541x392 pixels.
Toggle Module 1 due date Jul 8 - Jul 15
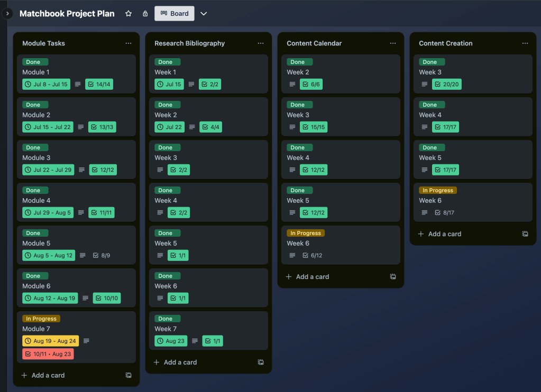46,84
